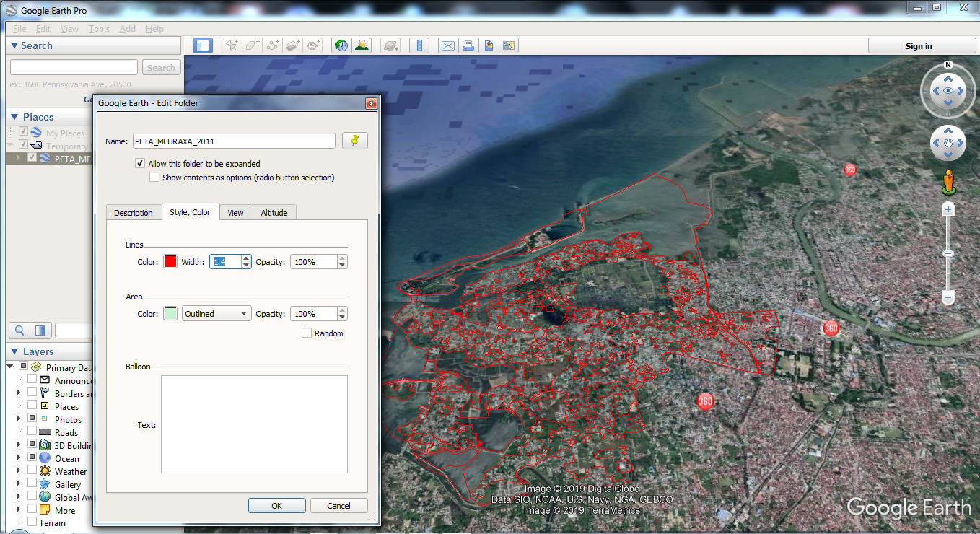Viewport: 980px width, 534px height.
Task: Select the Add Placemark tool
Action: pyautogui.click(x=232, y=45)
